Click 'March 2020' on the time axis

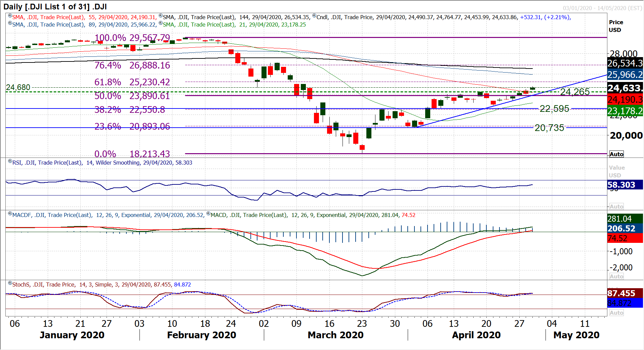(335, 335)
